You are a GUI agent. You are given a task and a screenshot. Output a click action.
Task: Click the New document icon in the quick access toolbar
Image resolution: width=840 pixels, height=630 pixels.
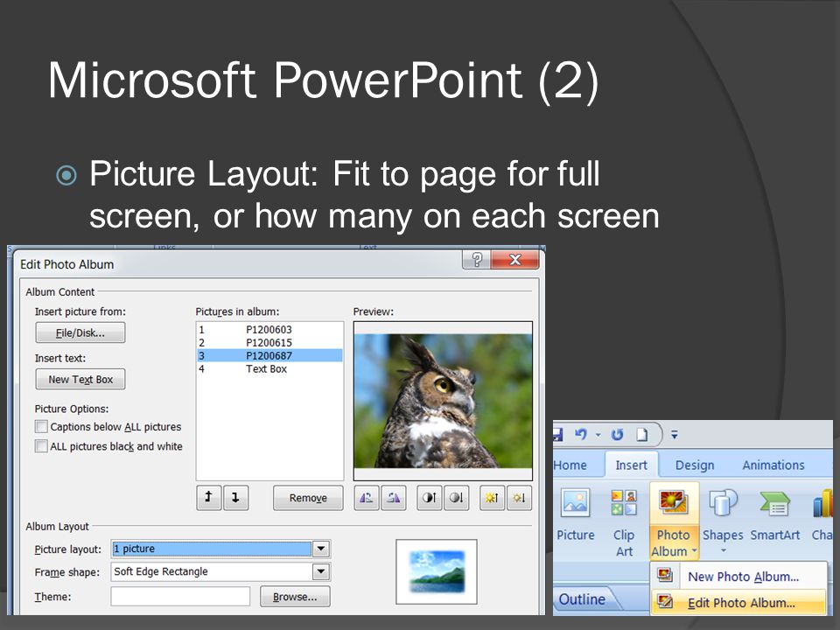click(x=641, y=435)
